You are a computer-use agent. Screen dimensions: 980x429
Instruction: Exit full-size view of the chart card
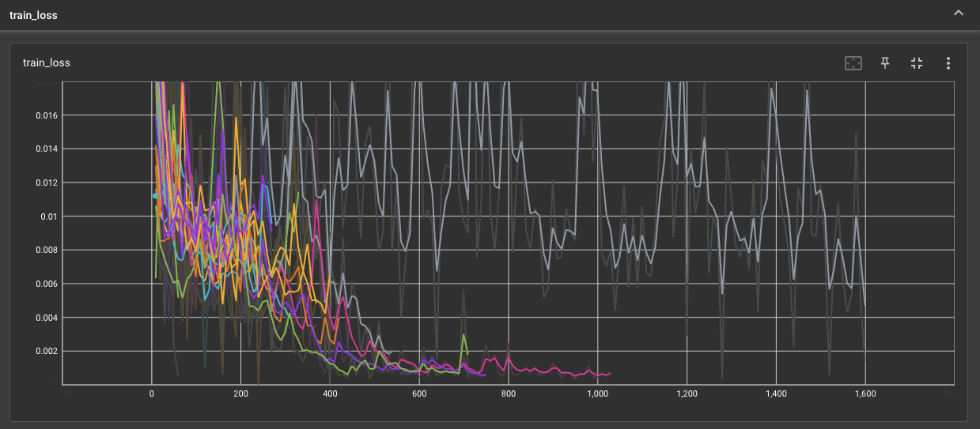[x=917, y=63]
